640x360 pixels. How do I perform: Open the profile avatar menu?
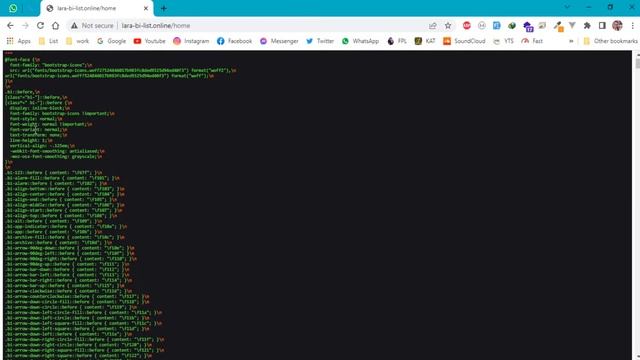pos(617,25)
